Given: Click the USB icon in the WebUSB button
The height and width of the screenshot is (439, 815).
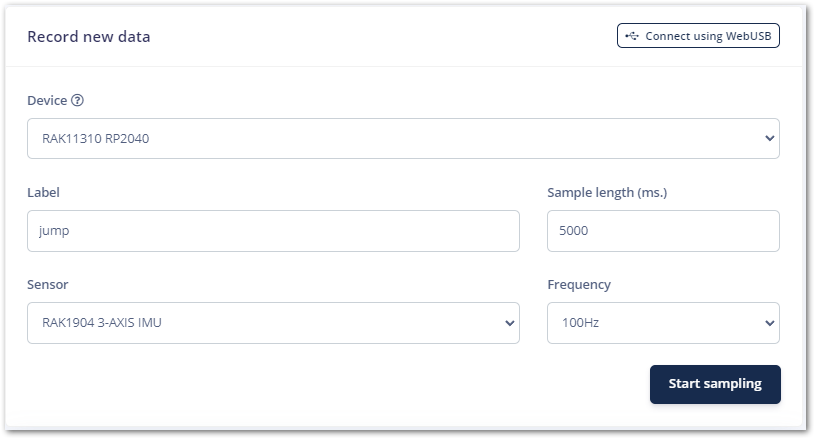Looking at the screenshot, I should [631, 36].
